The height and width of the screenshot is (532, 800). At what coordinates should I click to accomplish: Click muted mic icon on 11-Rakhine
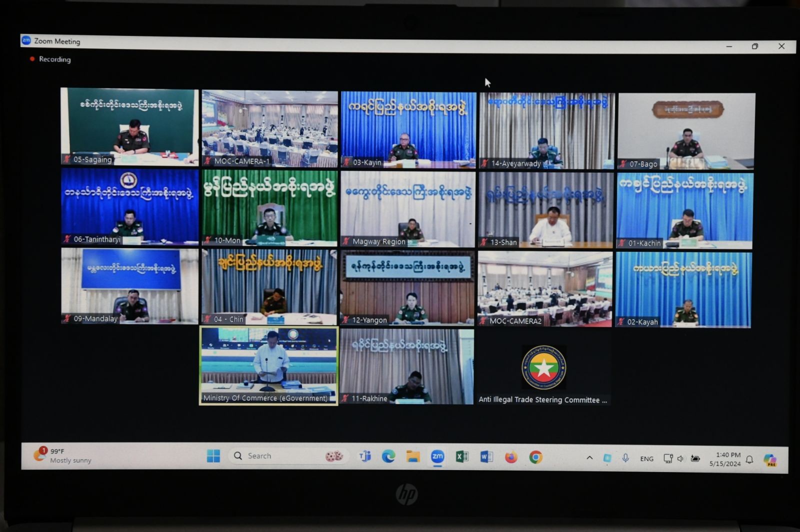[345, 398]
